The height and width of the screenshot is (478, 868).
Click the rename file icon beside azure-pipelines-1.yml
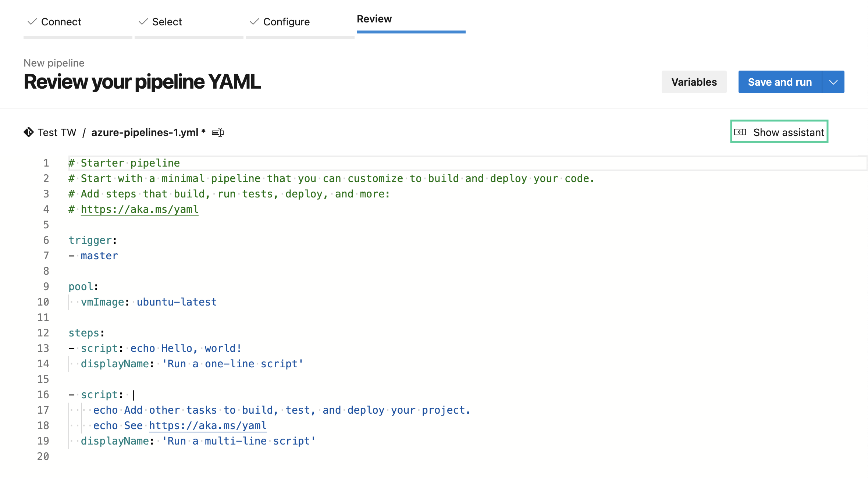pyautogui.click(x=218, y=133)
